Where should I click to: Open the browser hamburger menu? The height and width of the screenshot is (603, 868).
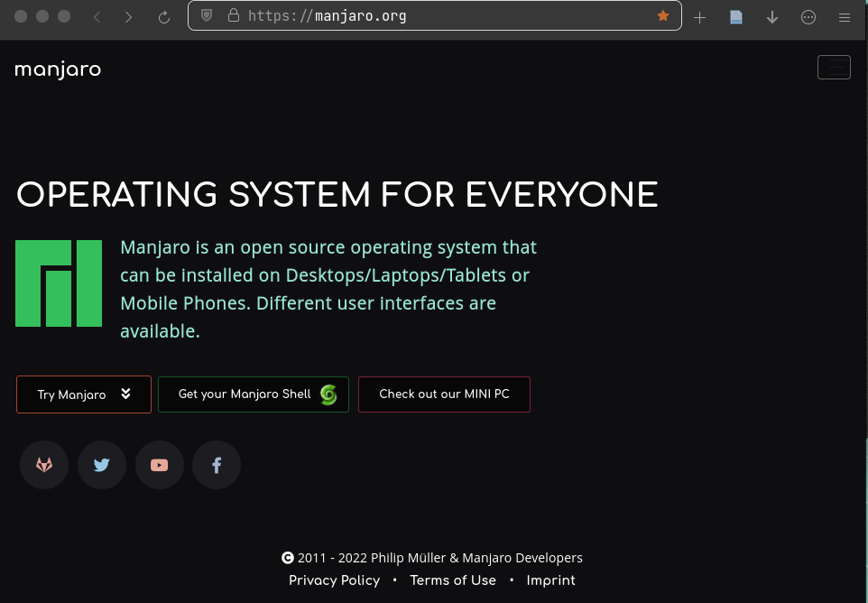point(845,18)
